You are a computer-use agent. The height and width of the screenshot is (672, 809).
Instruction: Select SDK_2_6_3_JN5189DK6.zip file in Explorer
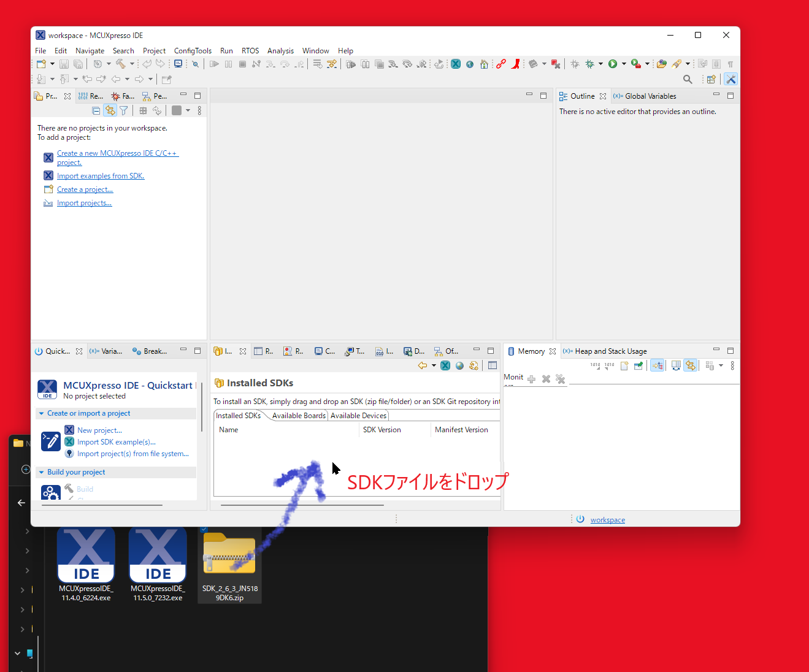[x=230, y=565]
